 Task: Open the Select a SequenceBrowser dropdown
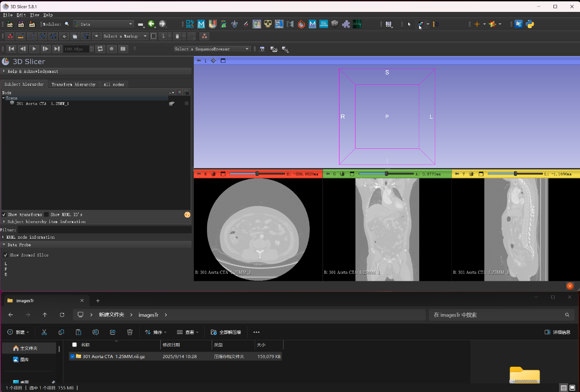(x=212, y=49)
